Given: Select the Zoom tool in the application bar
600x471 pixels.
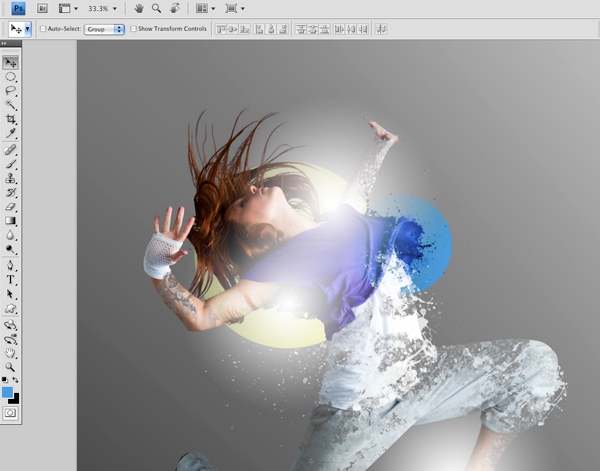Looking at the screenshot, I should pyautogui.click(x=157, y=8).
